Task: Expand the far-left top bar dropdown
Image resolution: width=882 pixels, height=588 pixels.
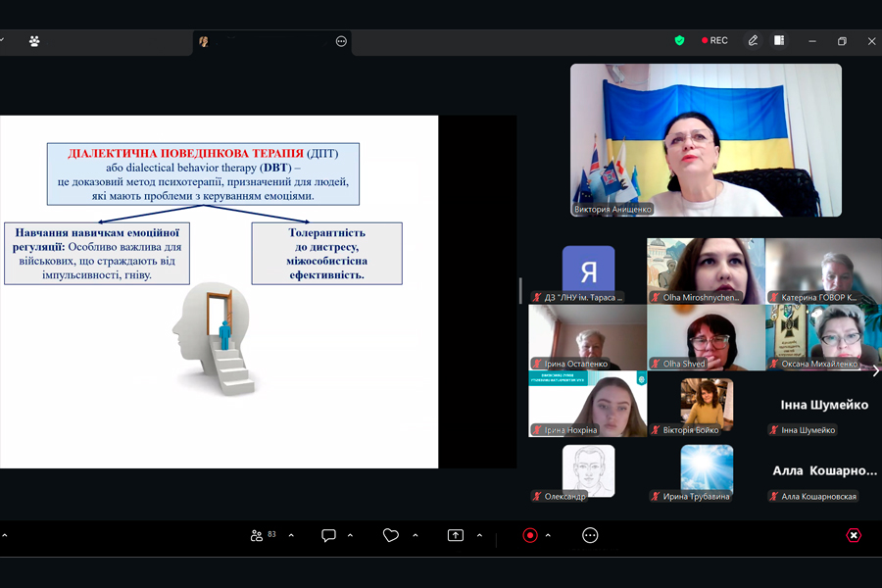Action: pos(2,40)
